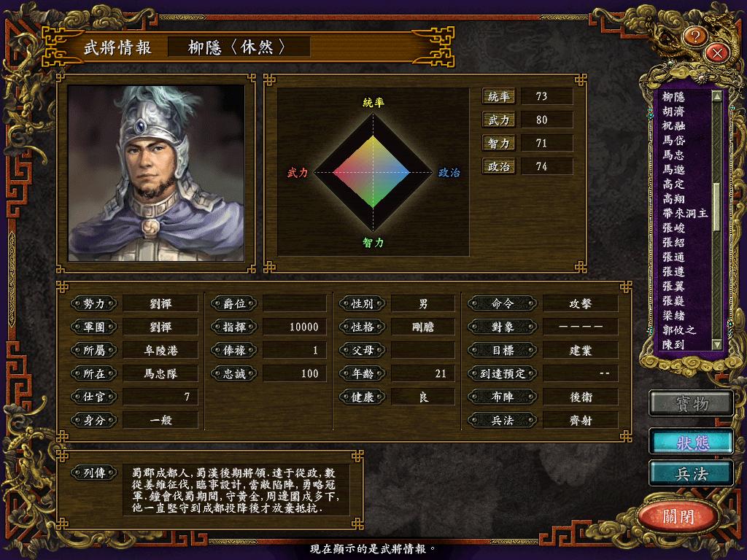747x560 pixels.
Task: Select 郭攸之 in the officer list
Action: (679, 330)
